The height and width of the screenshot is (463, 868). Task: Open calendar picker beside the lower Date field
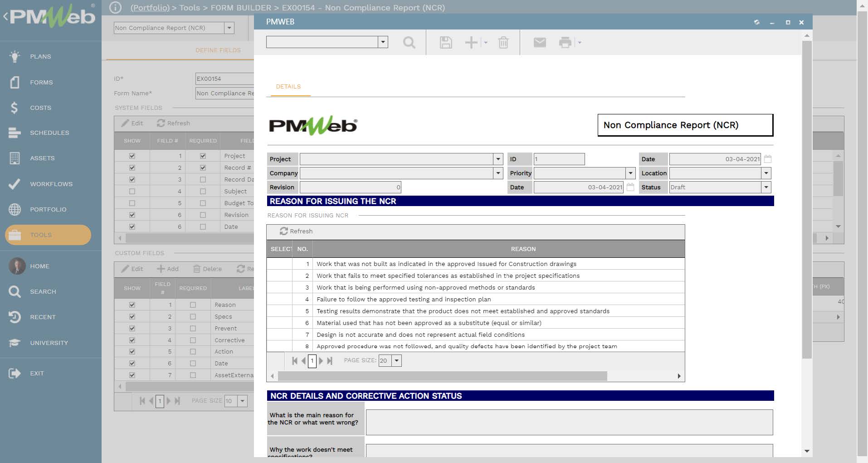(x=630, y=187)
